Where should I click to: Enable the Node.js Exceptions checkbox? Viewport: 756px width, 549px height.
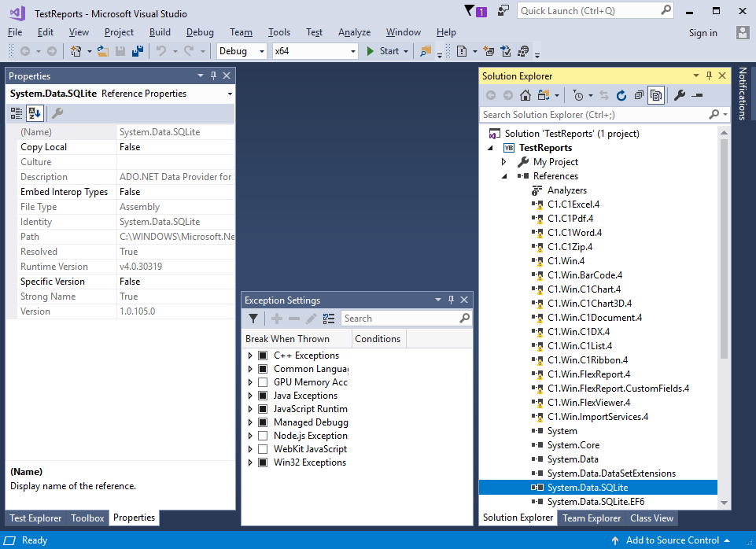coord(263,436)
